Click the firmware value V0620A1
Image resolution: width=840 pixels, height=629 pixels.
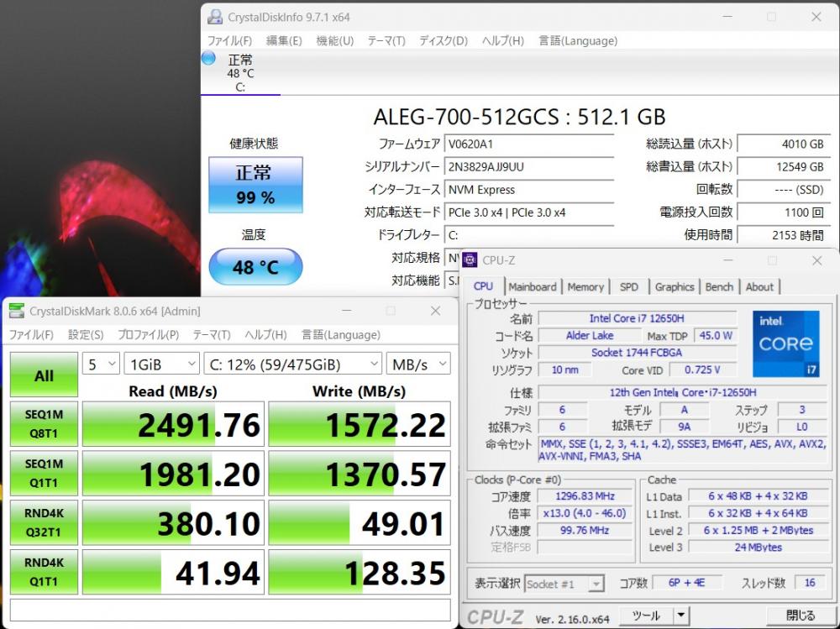point(529,144)
